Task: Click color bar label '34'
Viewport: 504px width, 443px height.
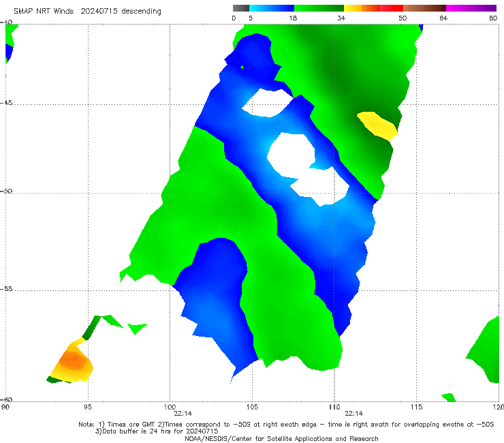Action: (341, 18)
